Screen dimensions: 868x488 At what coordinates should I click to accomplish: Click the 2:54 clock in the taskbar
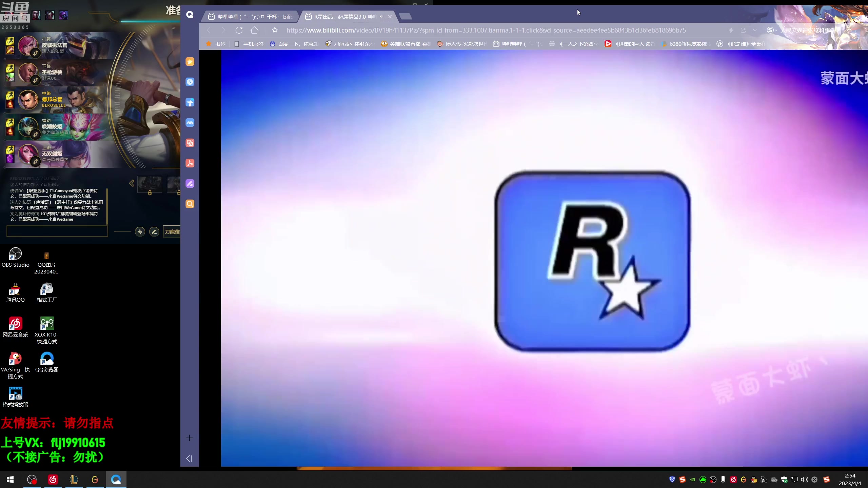[x=850, y=475]
